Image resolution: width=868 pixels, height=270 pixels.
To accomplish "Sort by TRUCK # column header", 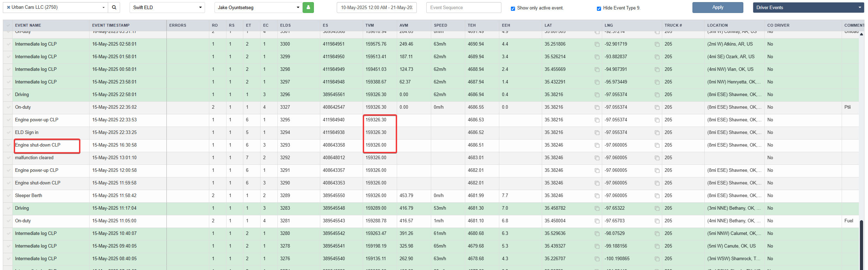I will point(673,25).
